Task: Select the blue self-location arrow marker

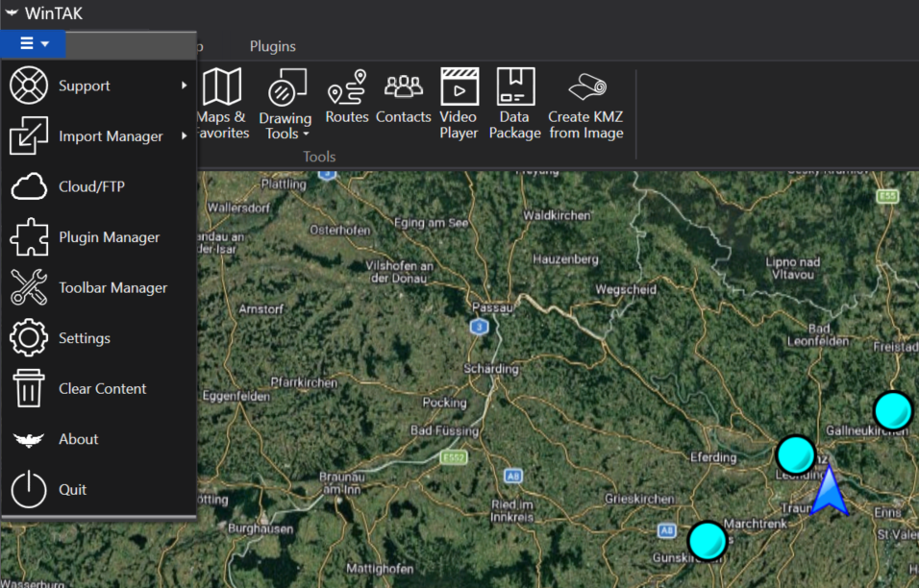Action: pyautogui.click(x=829, y=491)
